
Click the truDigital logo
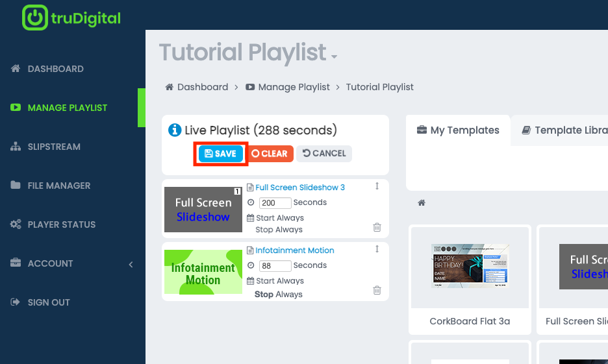pyautogui.click(x=71, y=18)
